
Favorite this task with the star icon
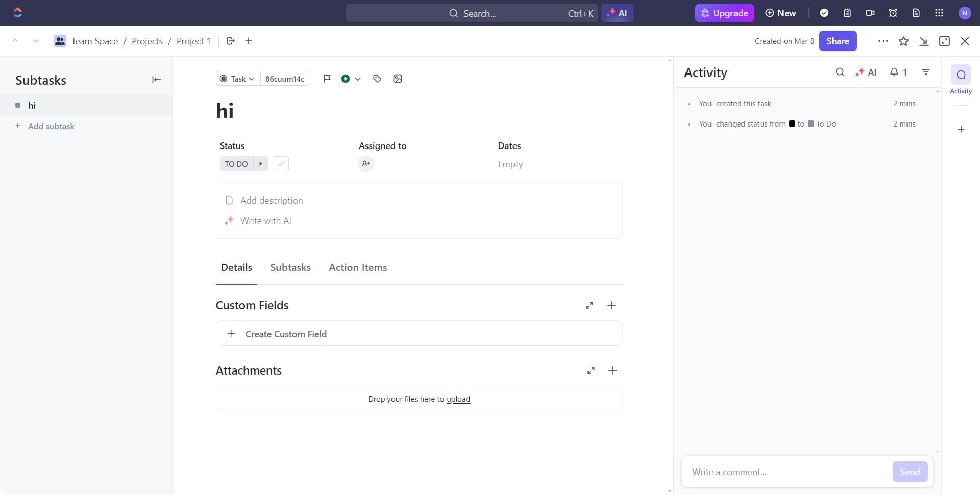click(x=903, y=41)
